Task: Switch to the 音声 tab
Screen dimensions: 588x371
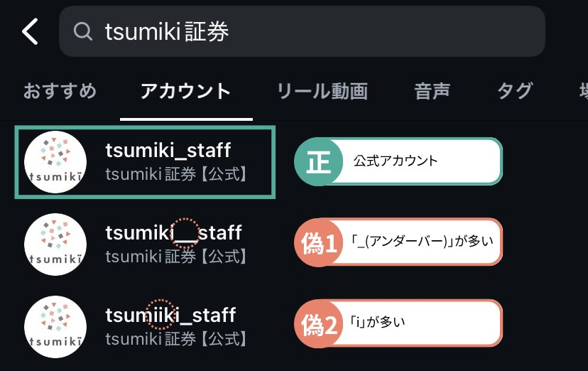Action: pyautogui.click(x=432, y=91)
